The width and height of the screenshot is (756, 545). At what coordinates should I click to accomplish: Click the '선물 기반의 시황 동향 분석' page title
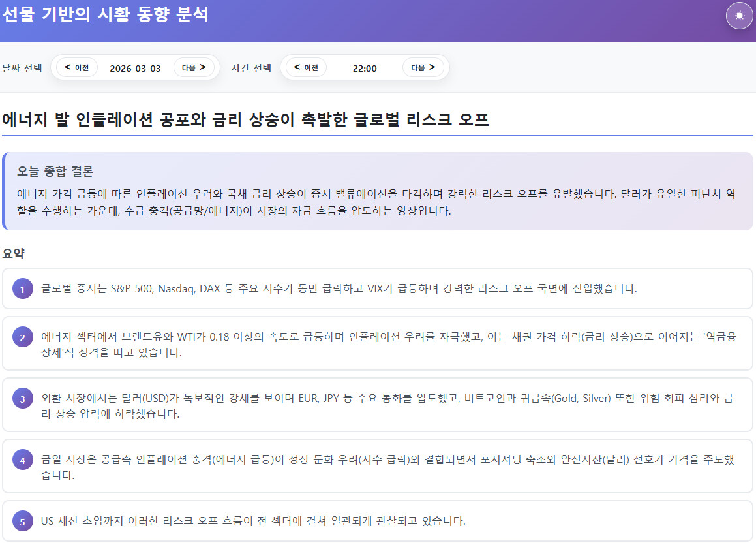tap(106, 14)
